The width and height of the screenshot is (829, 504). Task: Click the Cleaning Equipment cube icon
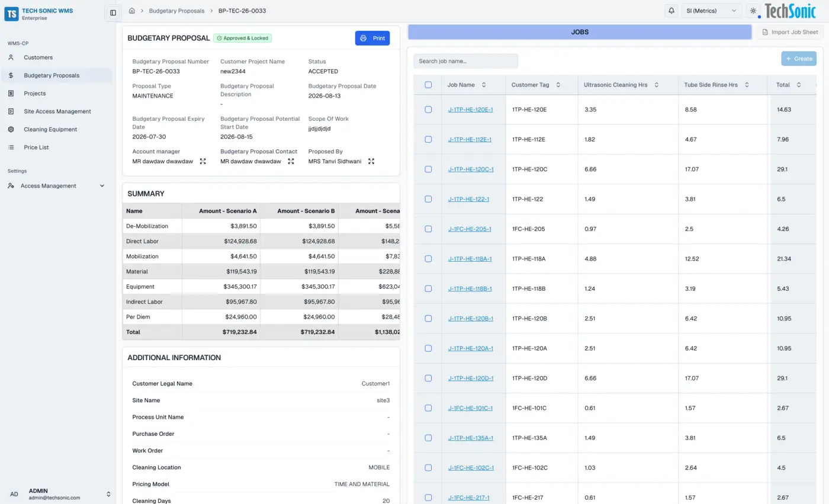pyautogui.click(x=11, y=129)
